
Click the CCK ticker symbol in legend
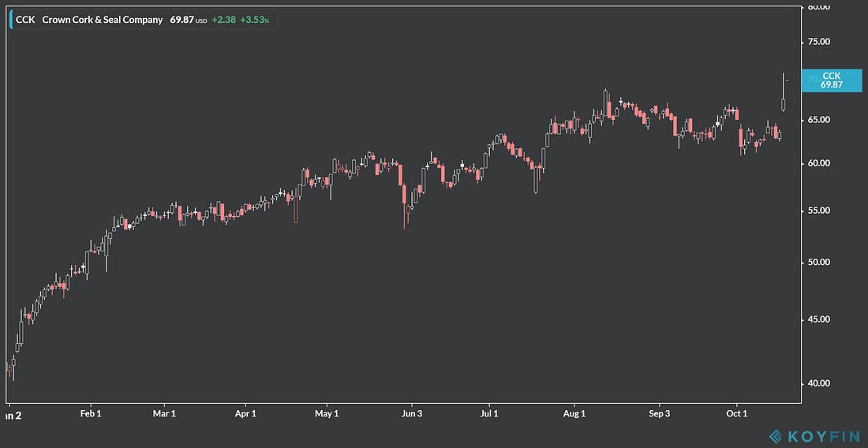[x=25, y=20]
